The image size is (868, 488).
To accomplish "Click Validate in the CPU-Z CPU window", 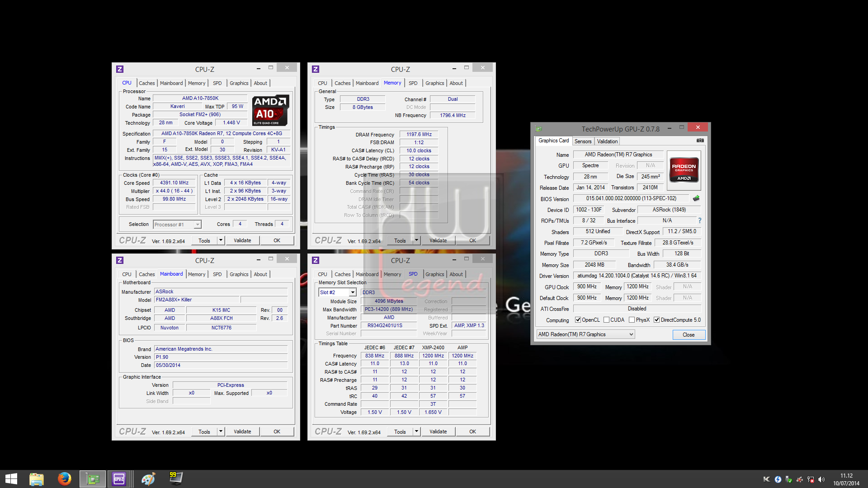I will click(242, 240).
